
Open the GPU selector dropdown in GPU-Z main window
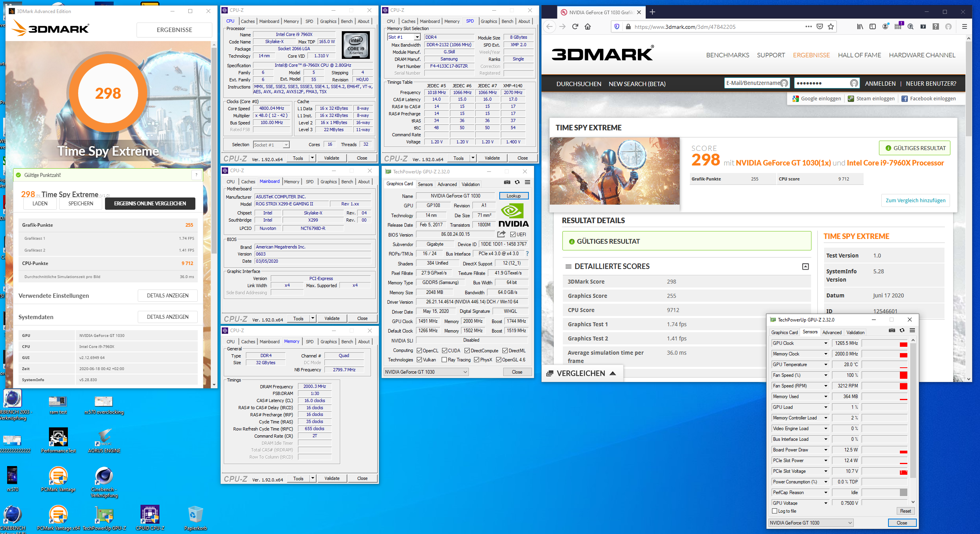pos(426,372)
